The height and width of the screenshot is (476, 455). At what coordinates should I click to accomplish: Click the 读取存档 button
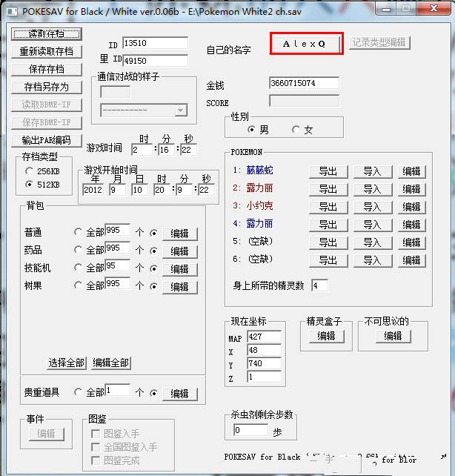(47, 33)
